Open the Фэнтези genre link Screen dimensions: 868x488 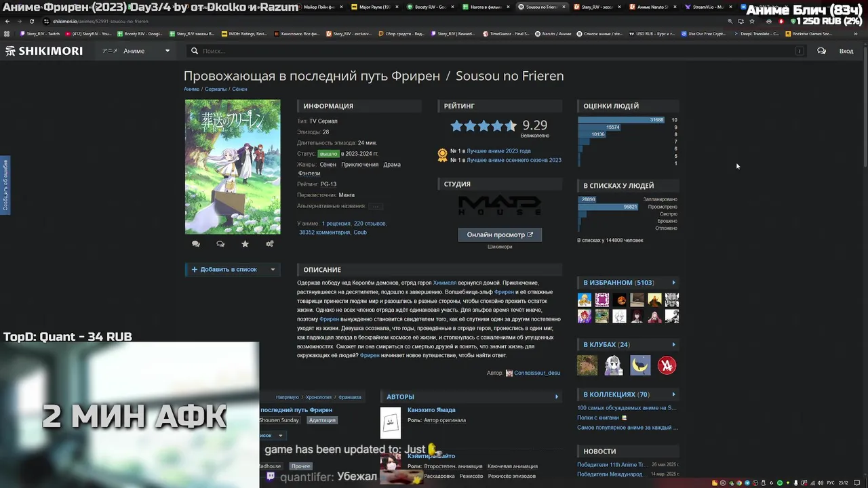[x=309, y=174]
